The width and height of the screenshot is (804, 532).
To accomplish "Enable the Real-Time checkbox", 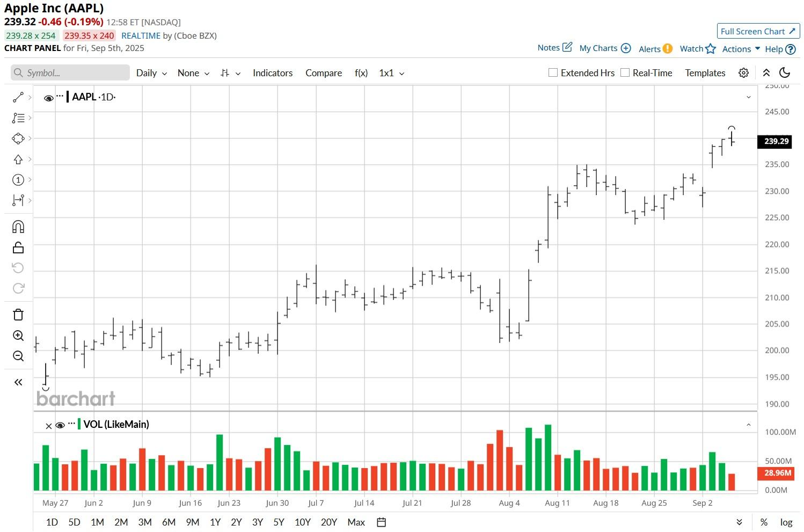I will pyautogui.click(x=625, y=72).
